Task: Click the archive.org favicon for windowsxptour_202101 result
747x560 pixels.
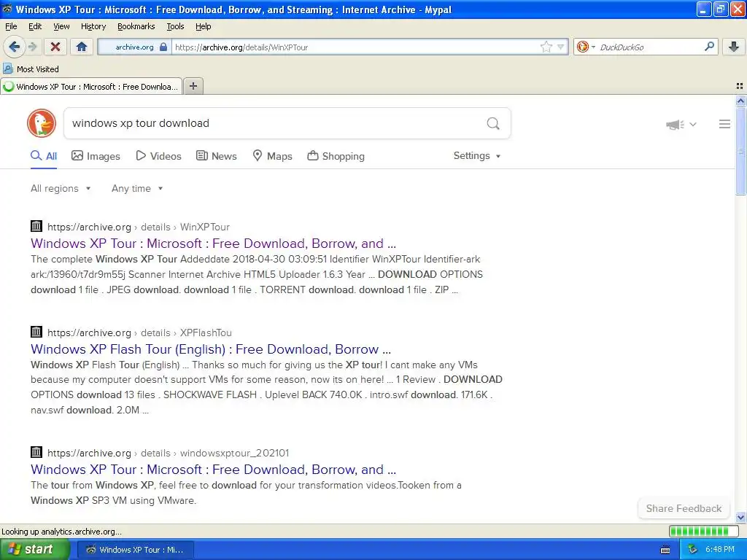Action: [36, 452]
